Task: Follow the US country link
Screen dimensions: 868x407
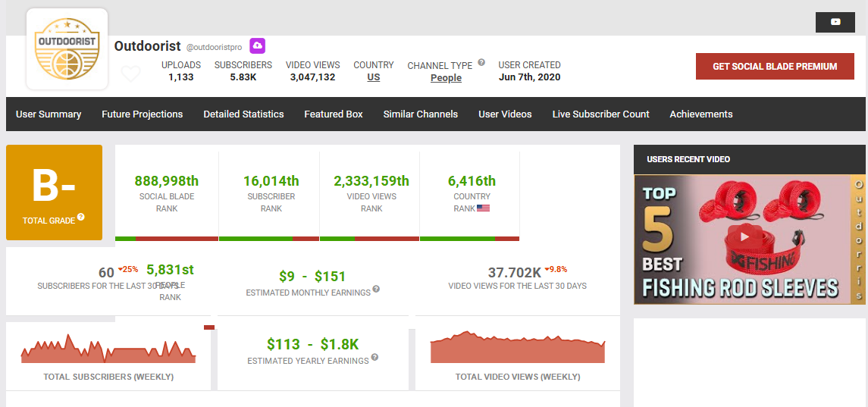Action: 374,77
